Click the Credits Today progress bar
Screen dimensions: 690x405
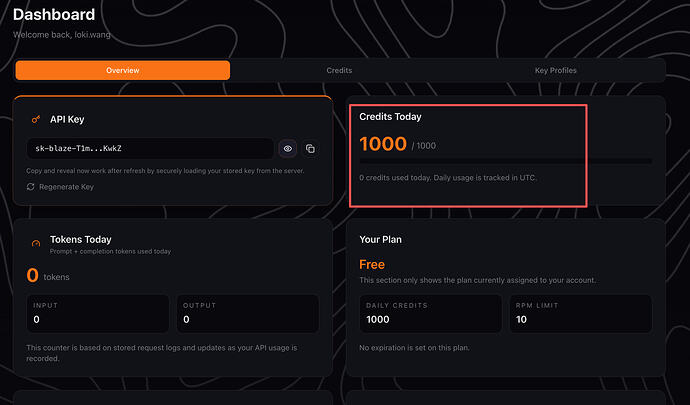pyautogui.click(x=505, y=160)
